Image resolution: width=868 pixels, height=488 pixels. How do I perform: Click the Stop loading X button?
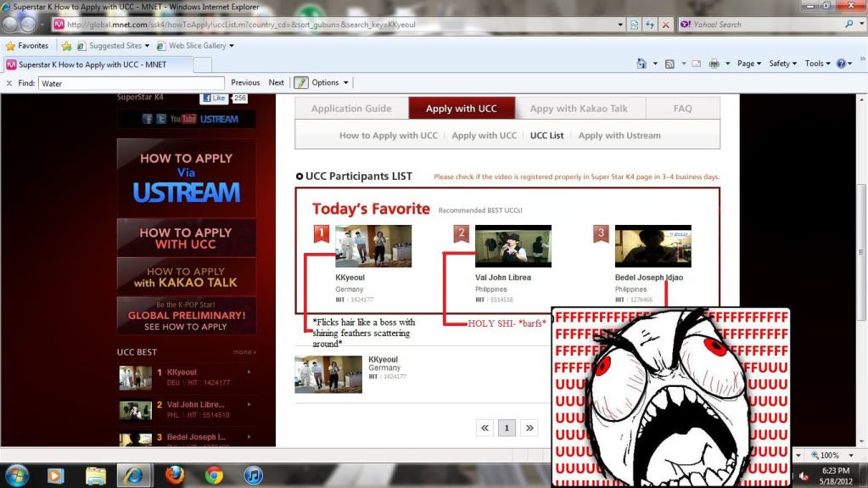pos(664,25)
